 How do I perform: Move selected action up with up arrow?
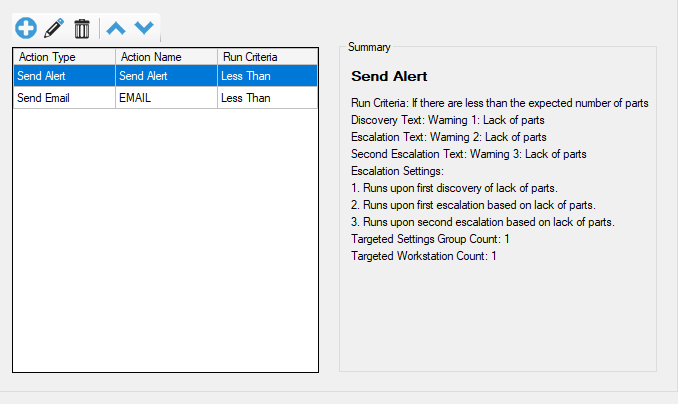116,29
